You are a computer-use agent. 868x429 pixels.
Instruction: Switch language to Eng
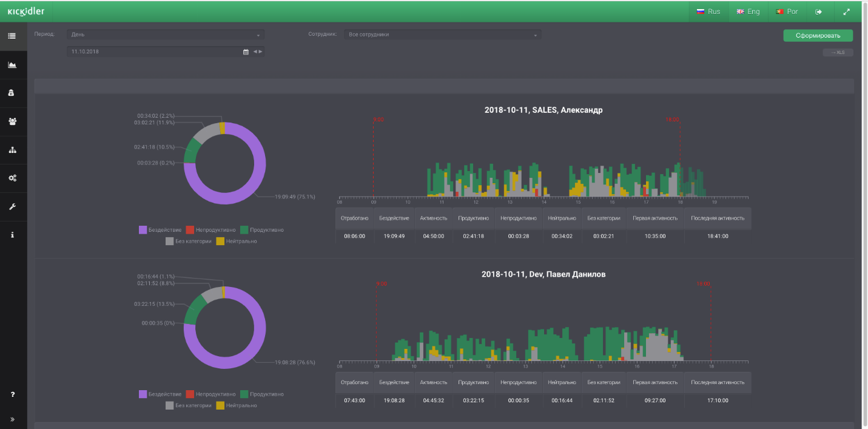tap(747, 12)
